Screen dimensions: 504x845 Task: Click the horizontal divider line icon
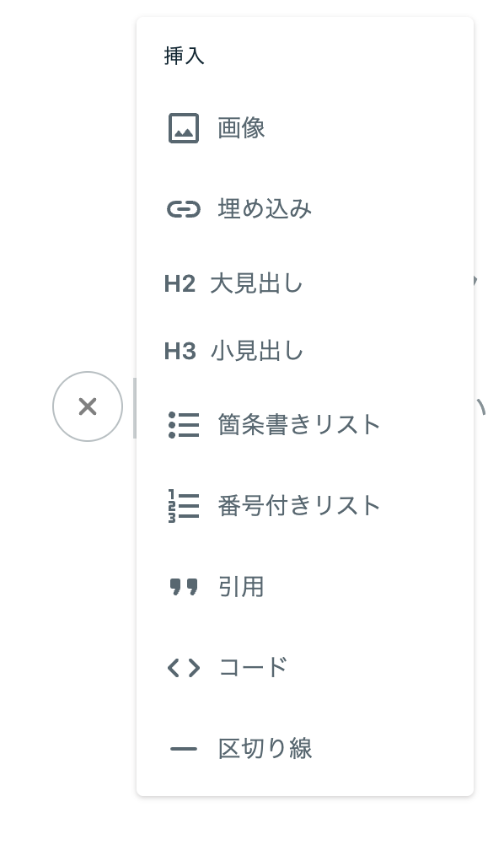184,749
